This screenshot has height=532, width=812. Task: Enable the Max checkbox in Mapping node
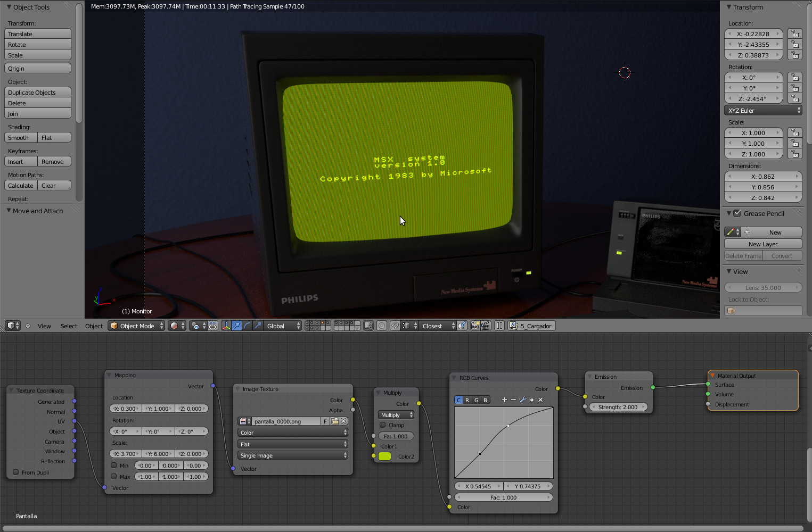point(113,476)
